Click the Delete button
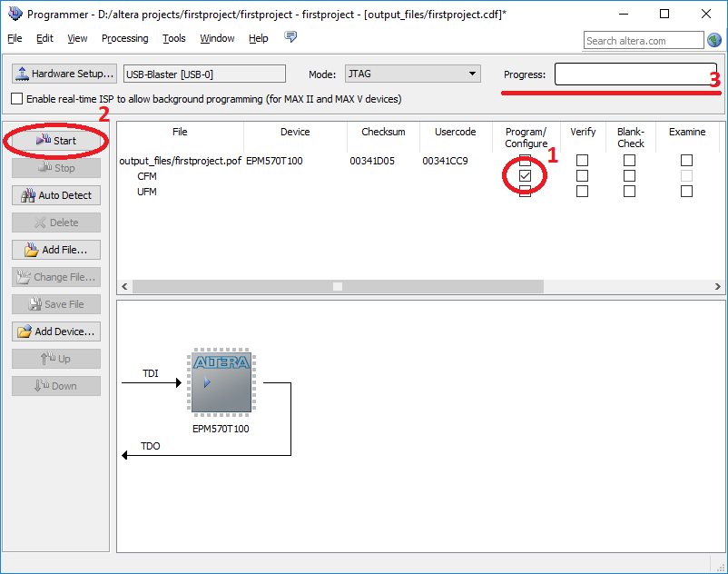Screen dimensions: 728x574 coord(56,223)
